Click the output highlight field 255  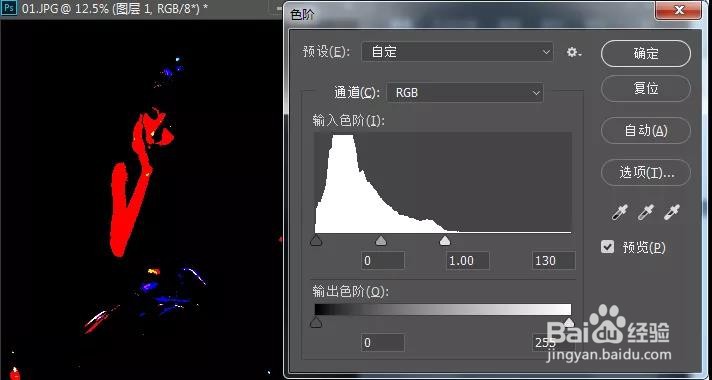pos(554,343)
